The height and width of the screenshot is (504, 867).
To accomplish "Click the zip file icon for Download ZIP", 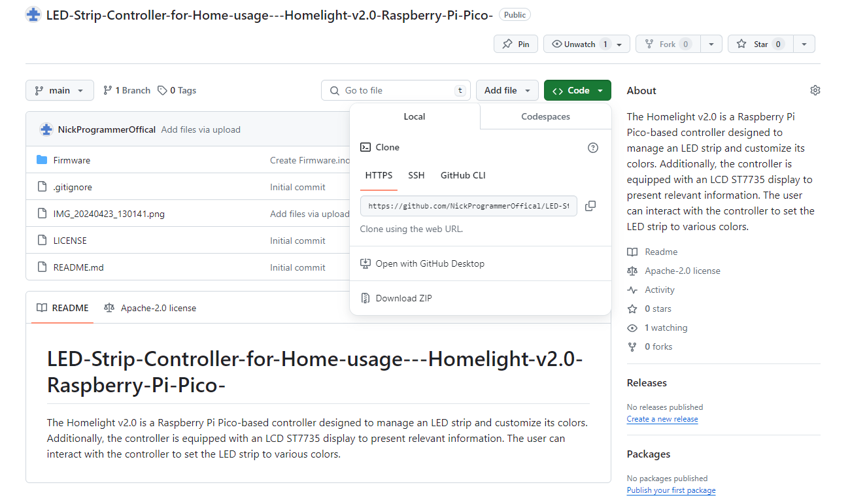I will tap(365, 298).
